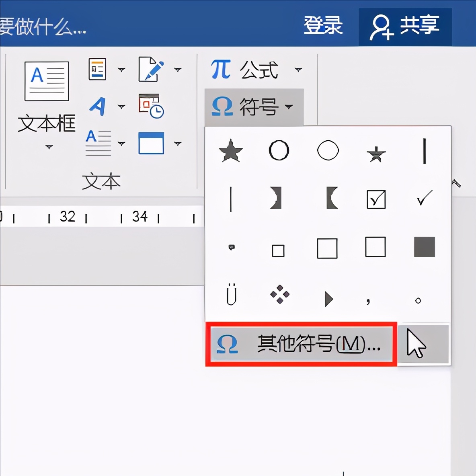Open the Drop Cap dropdown arrow
This screenshot has height=476, width=476.
(x=121, y=144)
